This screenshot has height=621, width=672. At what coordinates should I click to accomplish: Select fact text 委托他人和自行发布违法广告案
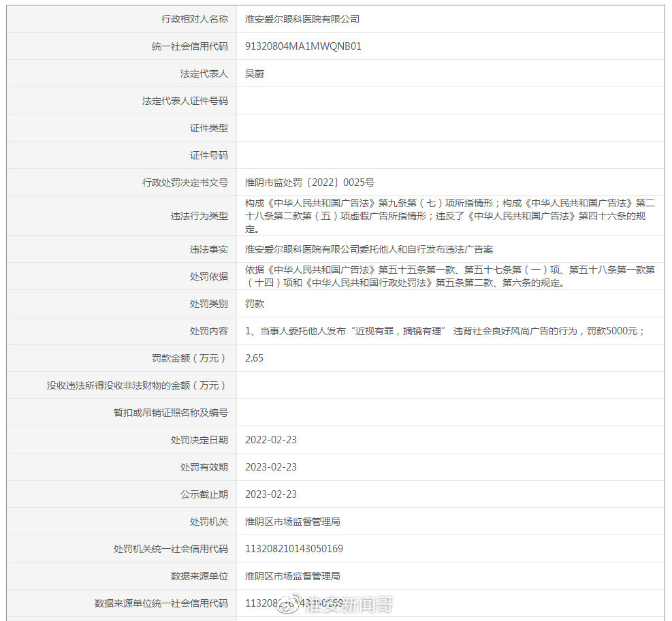(x=426, y=249)
